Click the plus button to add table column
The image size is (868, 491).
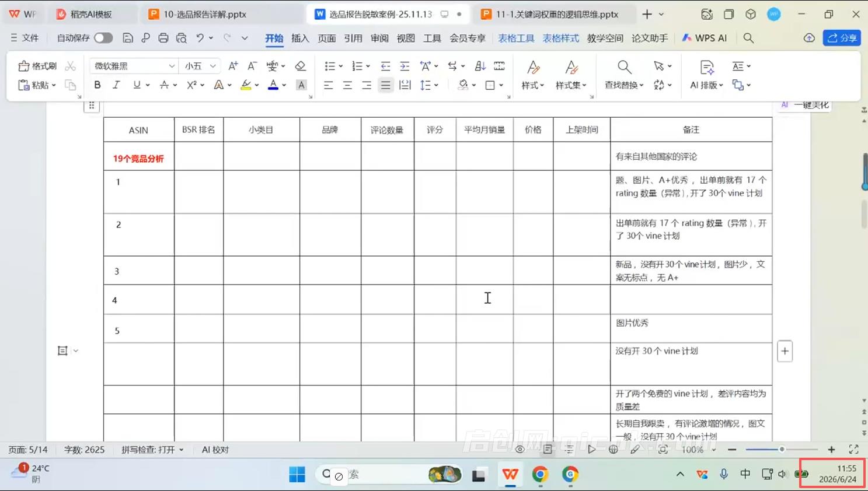point(785,351)
